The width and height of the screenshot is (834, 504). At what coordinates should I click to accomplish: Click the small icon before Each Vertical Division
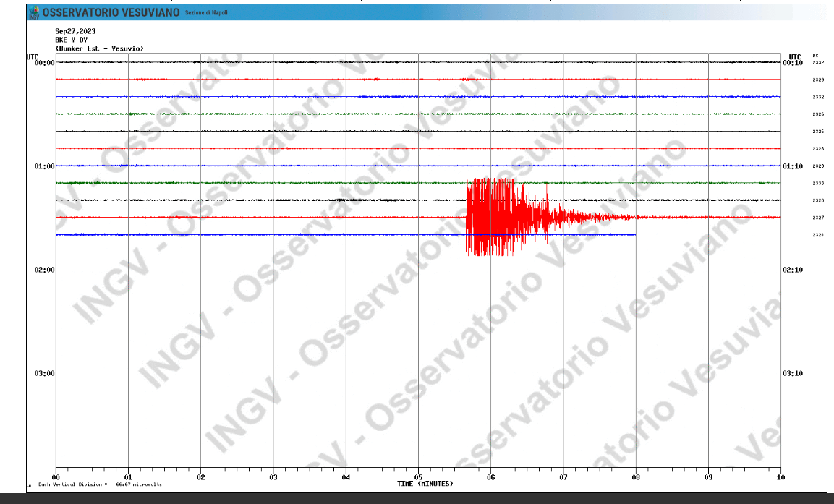click(30, 485)
